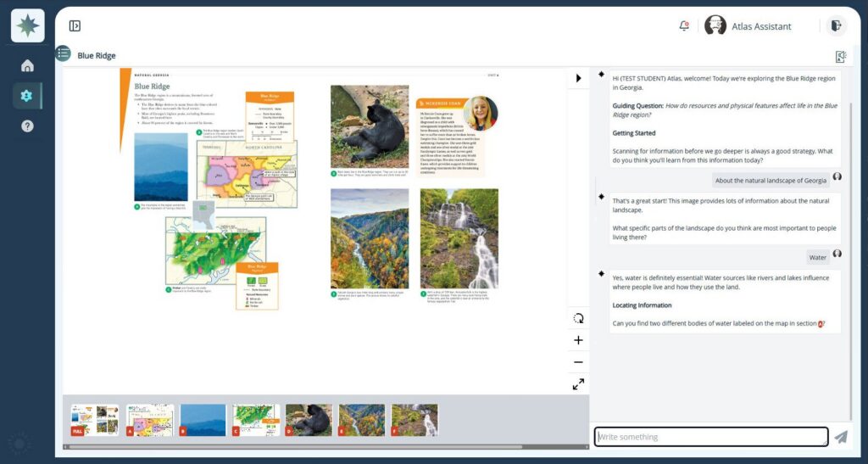The height and width of the screenshot is (464, 868).
Task: Toggle the chat panel icon at right
Action: [x=840, y=56]
